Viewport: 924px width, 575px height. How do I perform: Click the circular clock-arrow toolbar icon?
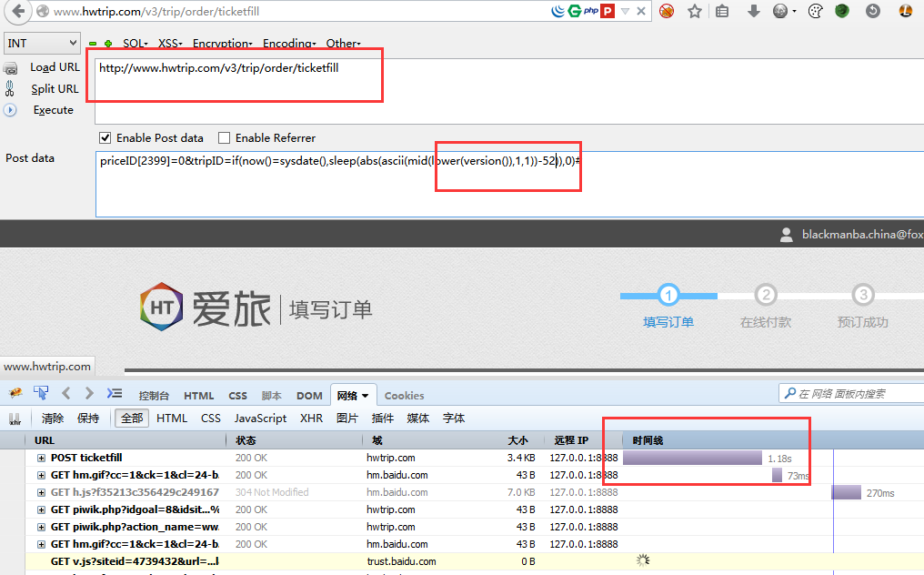873,11
